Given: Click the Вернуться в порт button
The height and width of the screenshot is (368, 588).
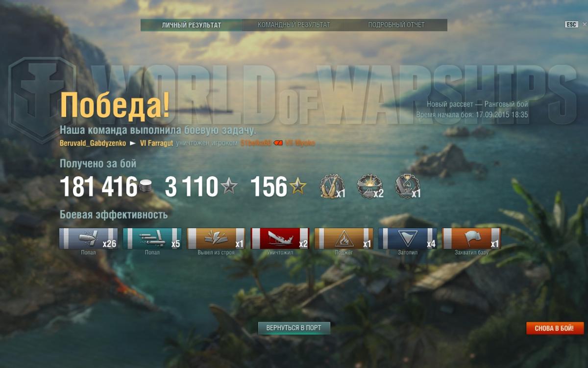Looking at the screenshot, I should click(x=294, y=328).
